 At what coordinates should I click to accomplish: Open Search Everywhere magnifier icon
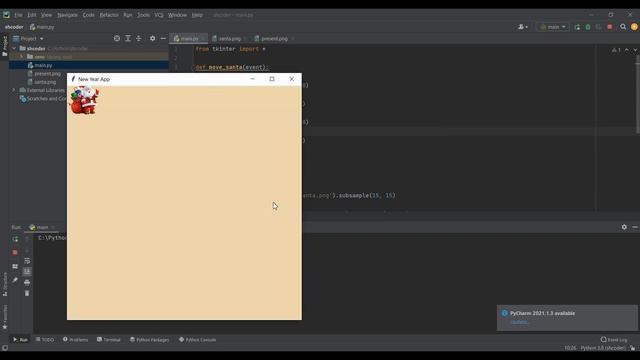623,27
